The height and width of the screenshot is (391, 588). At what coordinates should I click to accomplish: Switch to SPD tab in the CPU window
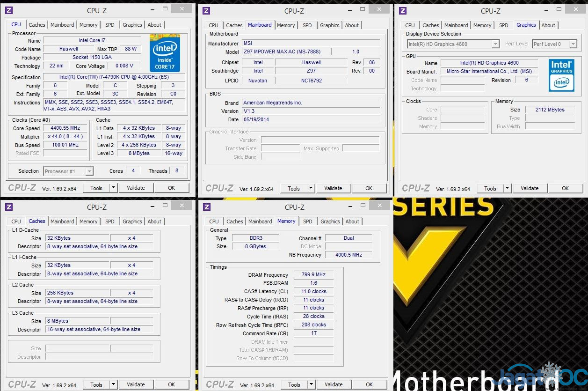point(109,25)
